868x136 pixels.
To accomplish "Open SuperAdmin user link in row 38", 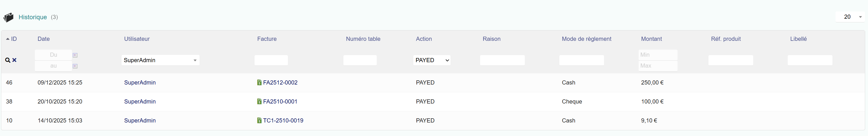I will tap(140, 102).
